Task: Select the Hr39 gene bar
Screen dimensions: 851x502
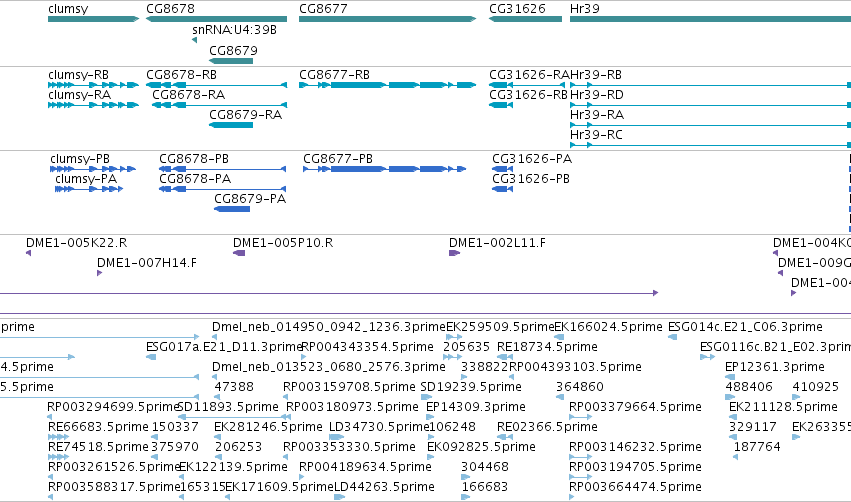Action: point(710,19)
